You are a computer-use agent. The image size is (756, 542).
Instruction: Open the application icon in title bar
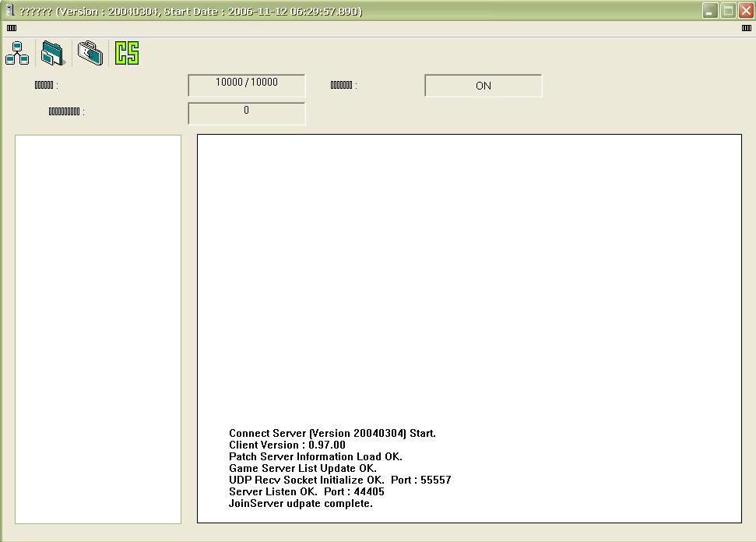9,11
